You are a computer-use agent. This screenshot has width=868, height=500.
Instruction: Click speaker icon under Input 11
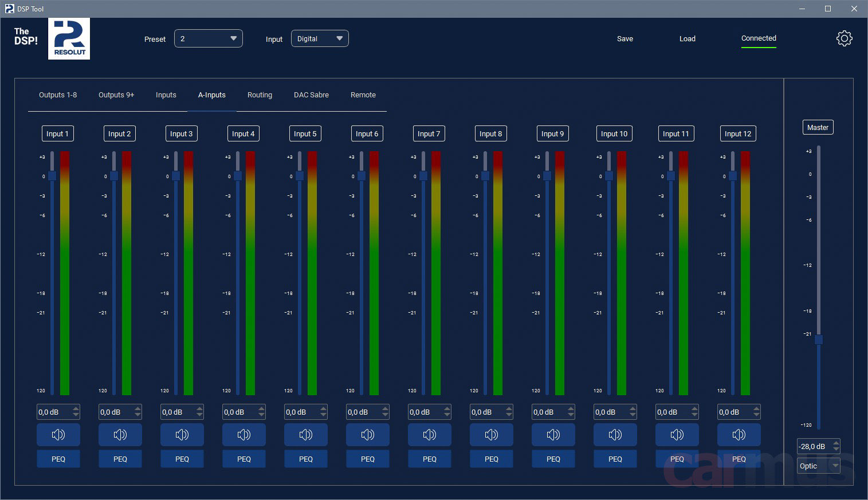point(677,435)
